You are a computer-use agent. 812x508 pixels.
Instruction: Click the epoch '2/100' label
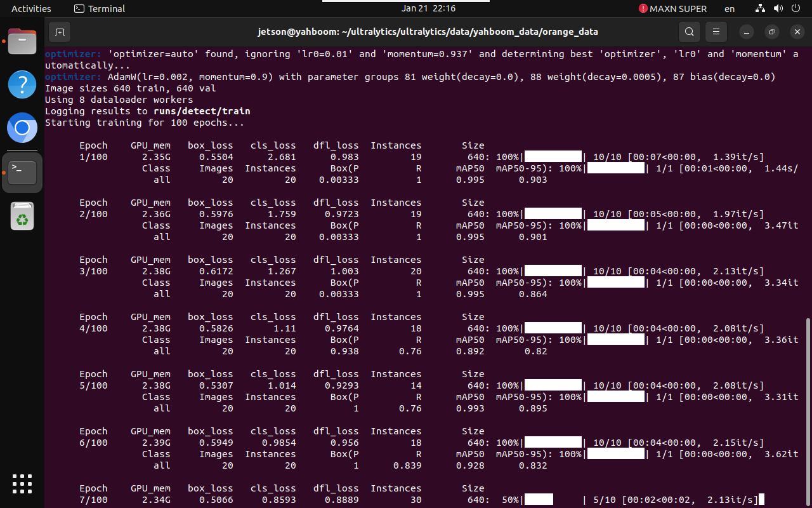click(x=93, y=214)
